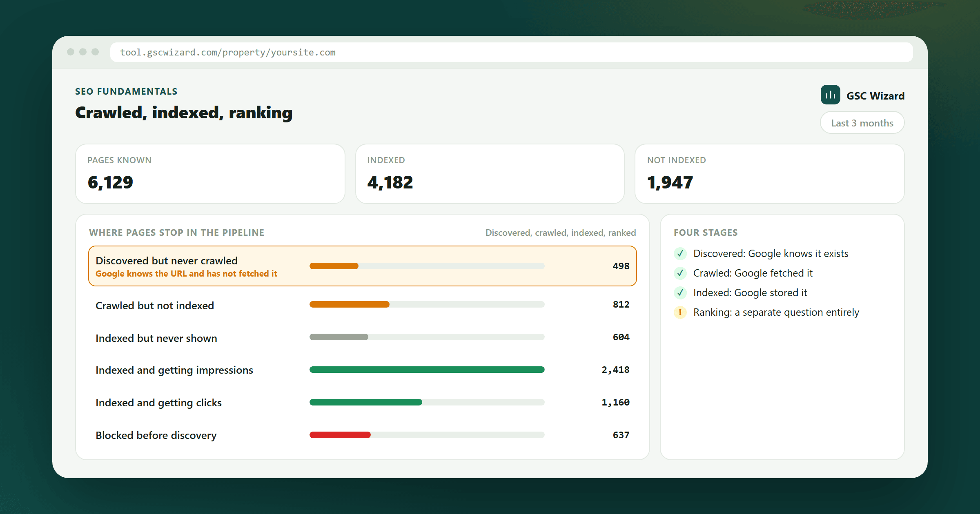
Task: Click the Indexed and getting impressions green bar
Action: [427, 370]
